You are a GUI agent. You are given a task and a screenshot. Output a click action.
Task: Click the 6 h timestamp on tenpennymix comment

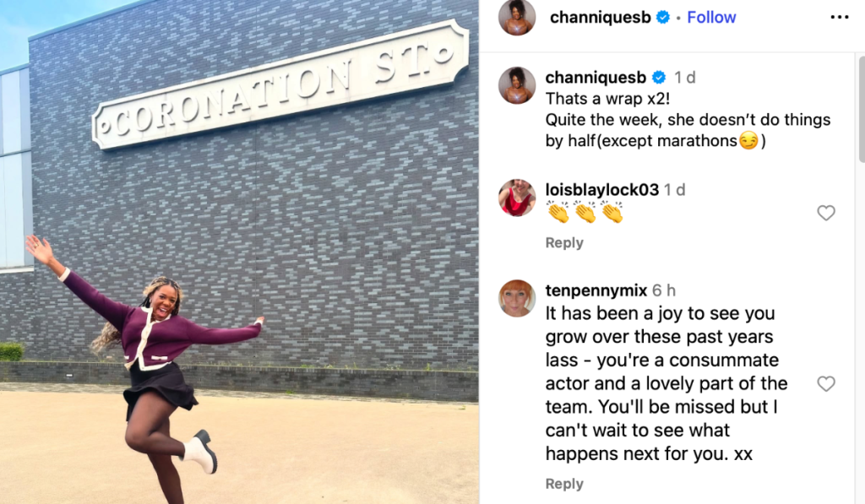(664, 290)
